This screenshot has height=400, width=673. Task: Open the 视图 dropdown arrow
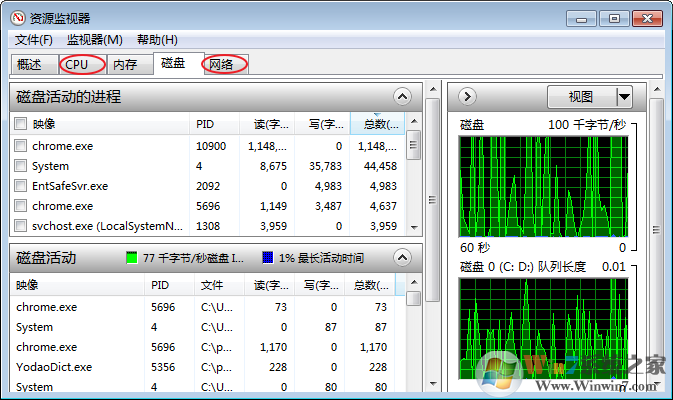click(624, 97)
